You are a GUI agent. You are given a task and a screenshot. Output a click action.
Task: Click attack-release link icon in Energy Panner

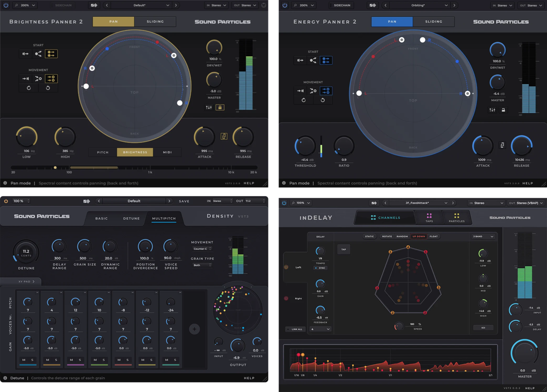[x=502, y=145]
